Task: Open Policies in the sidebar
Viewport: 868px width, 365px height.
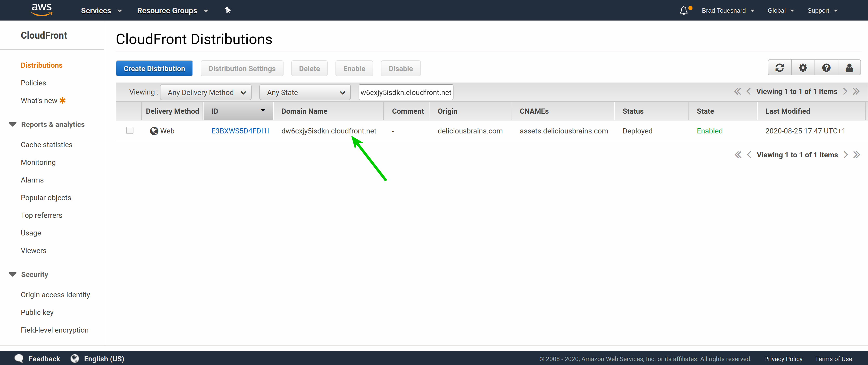Action: click(33, 83)
